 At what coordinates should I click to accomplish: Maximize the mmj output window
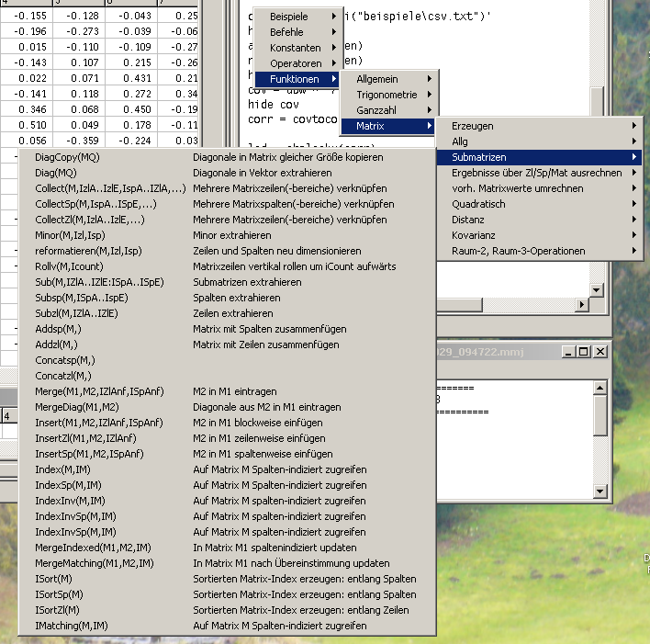point(584,352)
